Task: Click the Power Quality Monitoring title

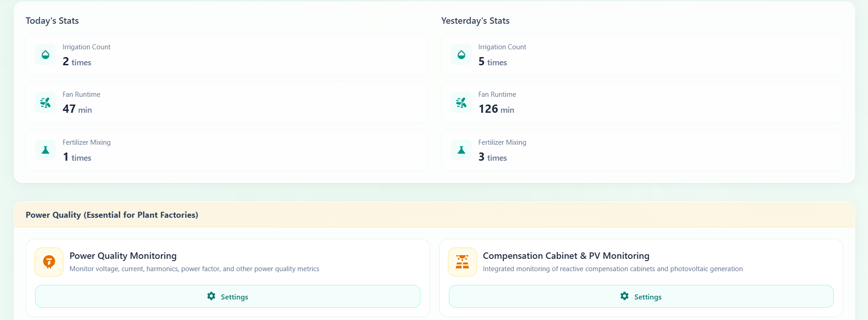Action: pos(123,256)
